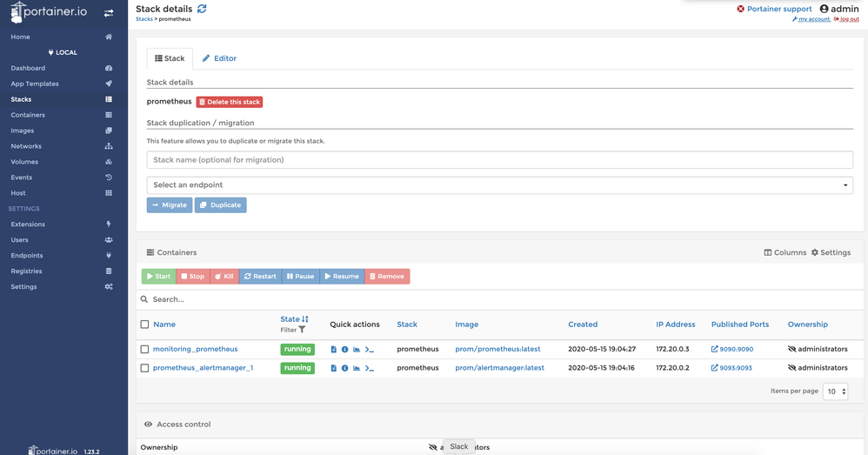Open the prom/alertmanager:latest image link
868x455 pixels.
coord(499,368)
